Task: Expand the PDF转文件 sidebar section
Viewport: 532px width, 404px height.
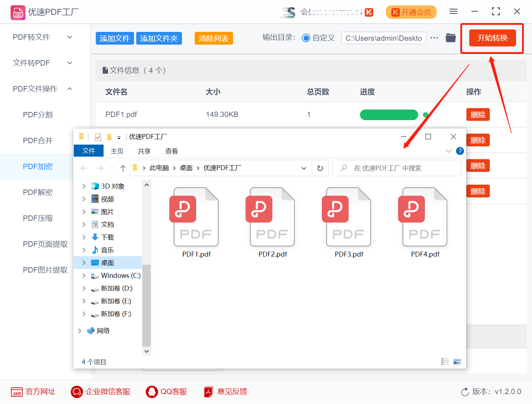Action: click(x=70, y=37)
